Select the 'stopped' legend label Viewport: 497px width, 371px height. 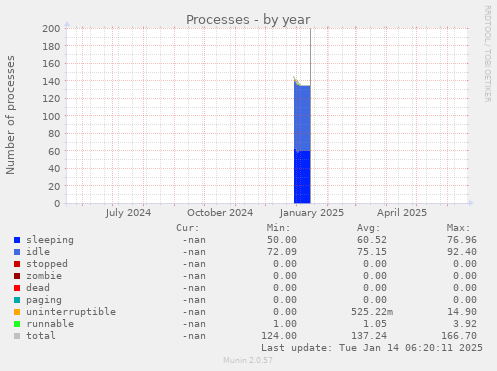coord(47,264)
